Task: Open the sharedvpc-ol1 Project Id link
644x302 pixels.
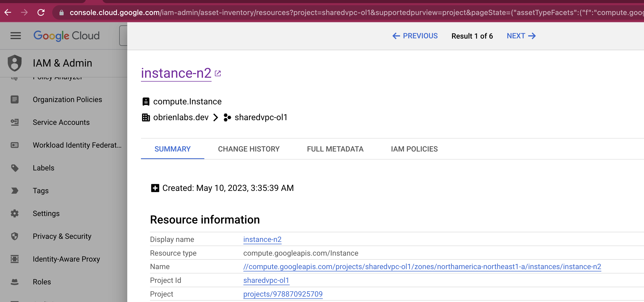Action: click(266, 280)
